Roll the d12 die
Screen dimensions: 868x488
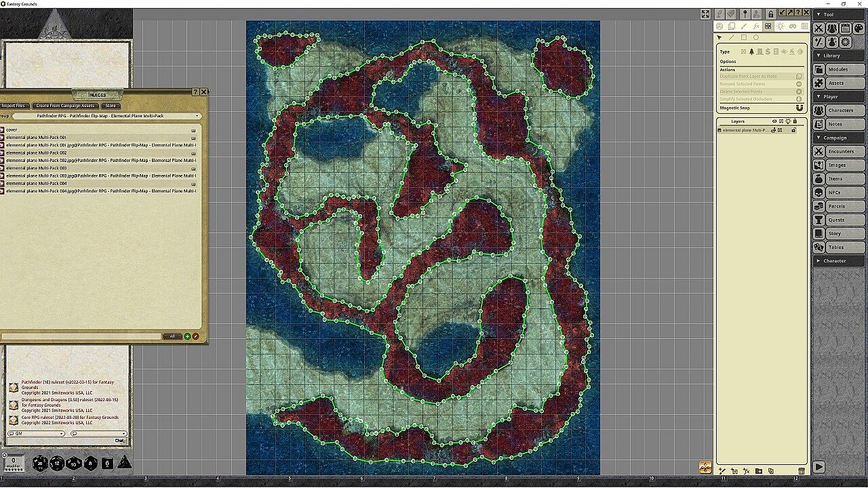click(57, 464)
